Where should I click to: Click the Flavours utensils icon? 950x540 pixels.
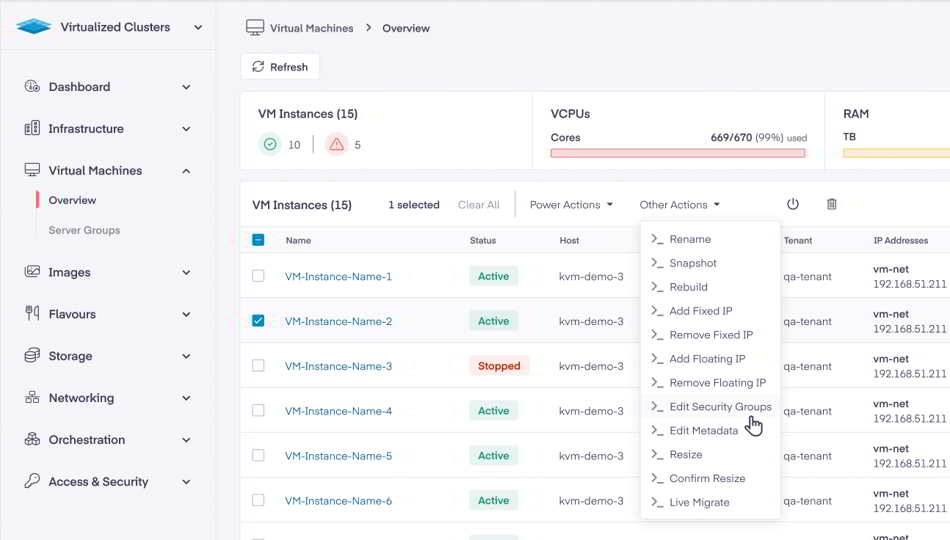click(32, 313)
